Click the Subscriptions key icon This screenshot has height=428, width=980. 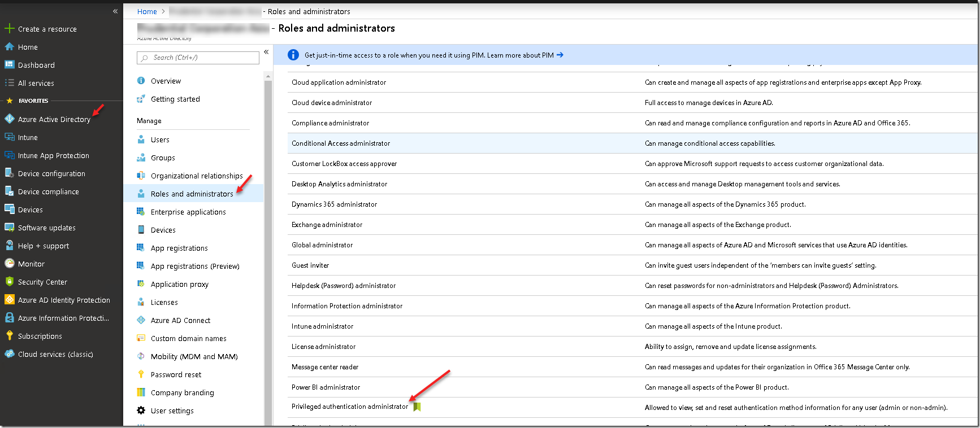9,336
